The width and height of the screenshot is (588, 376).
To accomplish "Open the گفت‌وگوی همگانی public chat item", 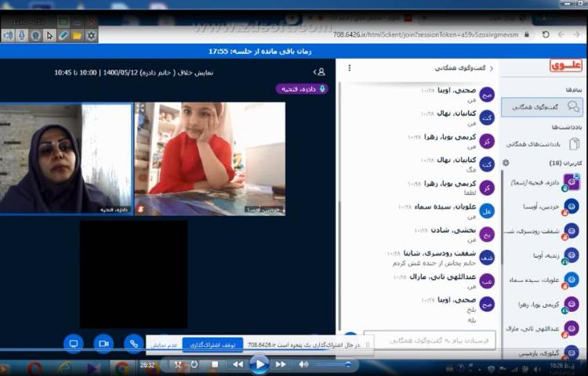I will [x=542, y=107].
